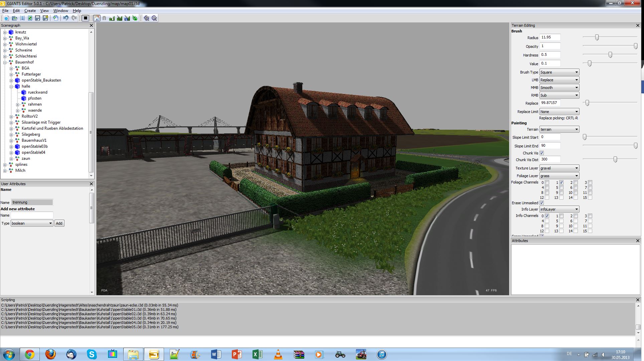Check Foliage Channel 2
This screenshot has height=361, width=644.
click(576, 183)
